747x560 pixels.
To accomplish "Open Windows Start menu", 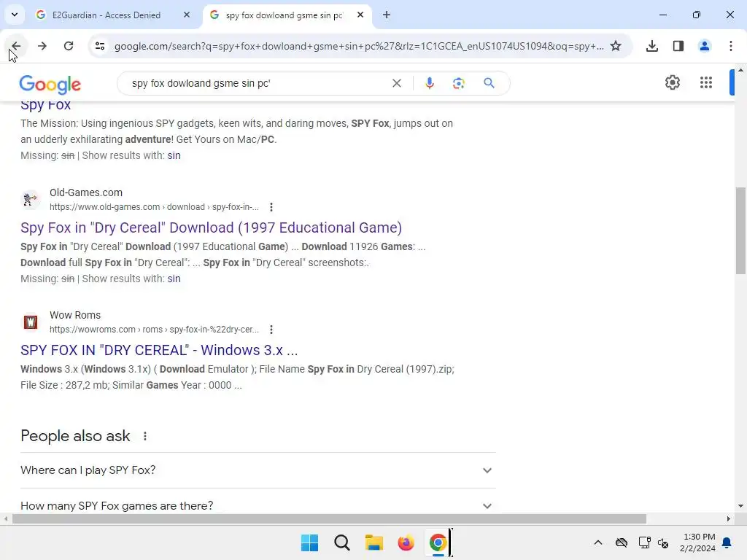I will pos(309,542).
